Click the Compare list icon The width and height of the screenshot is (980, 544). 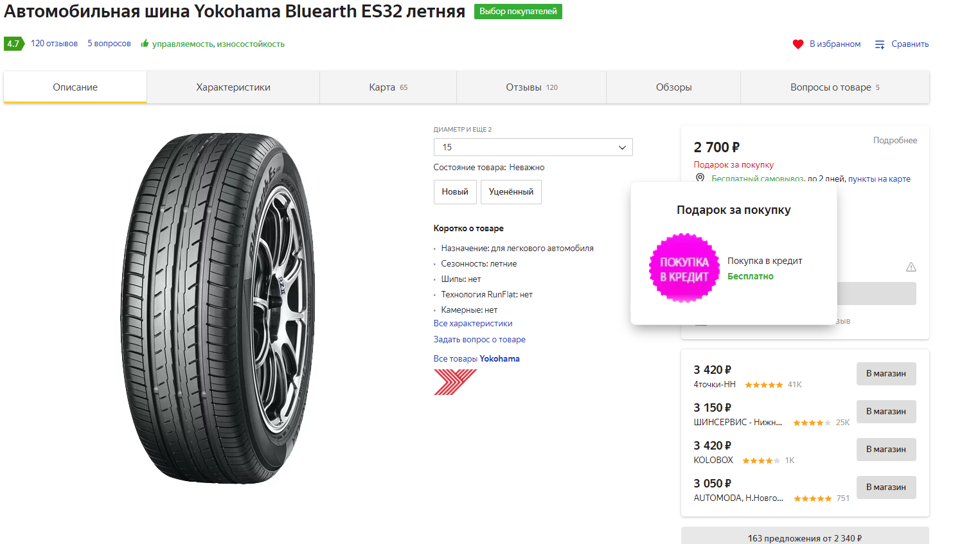pos(880,44)
